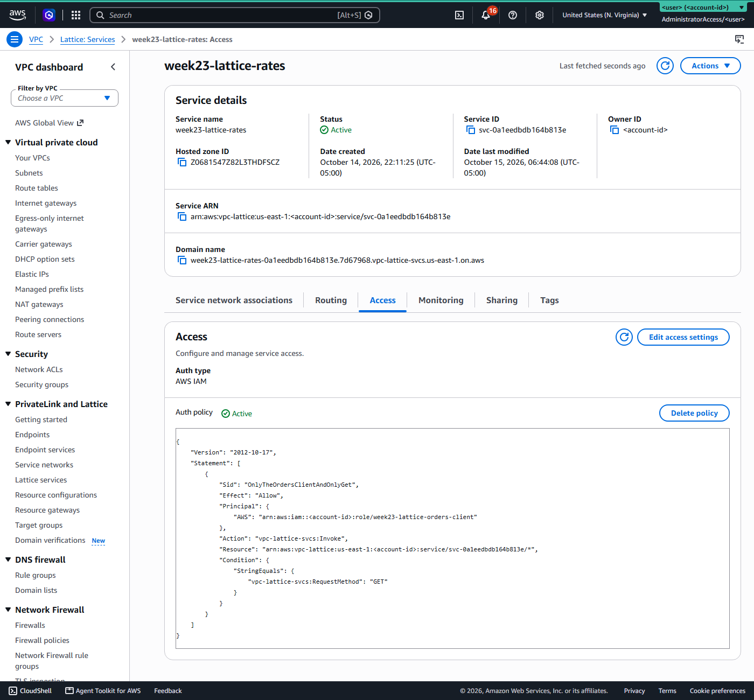Click Edit access settings button

click(x=683, y=337)
